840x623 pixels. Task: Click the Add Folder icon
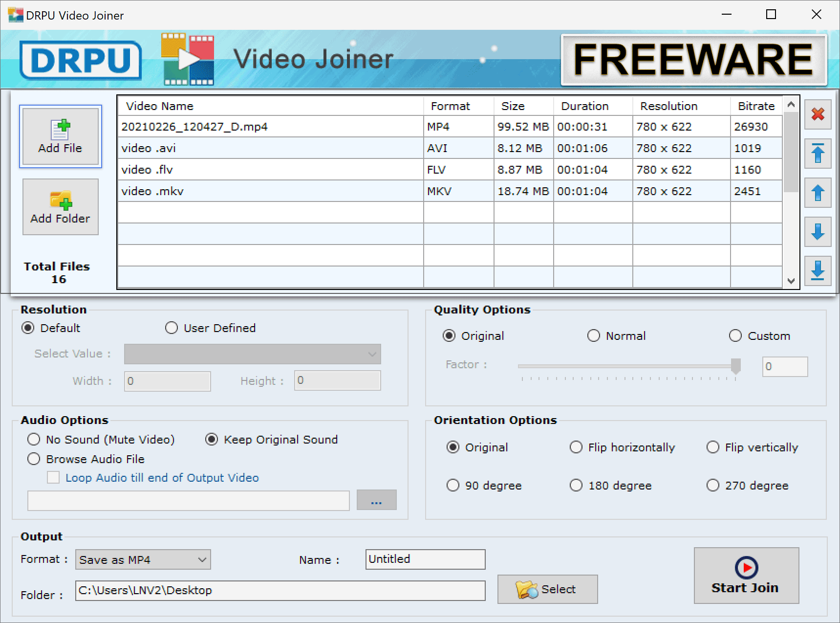coord(60,206)
